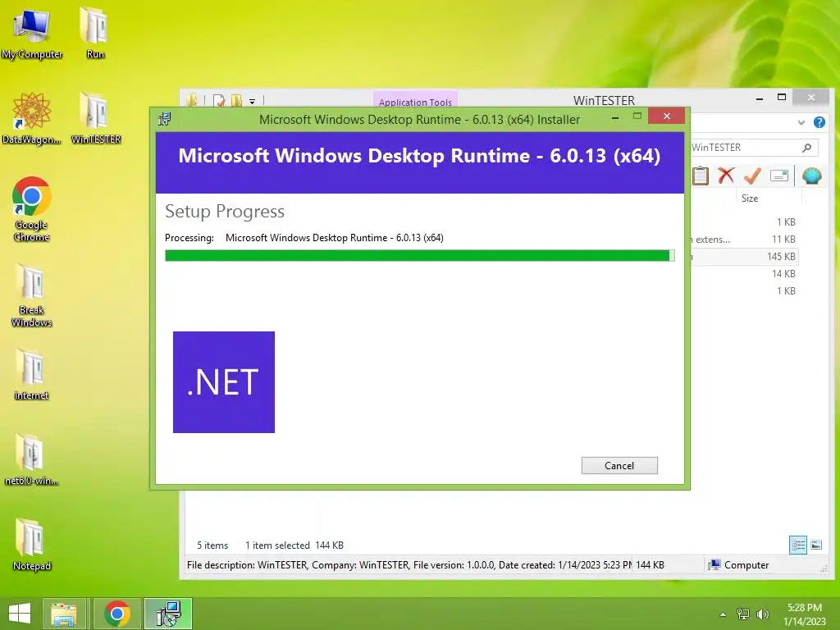The image size is (840, 630).
Task: Click the Computer label in the status bar
Action: (746, 565)
